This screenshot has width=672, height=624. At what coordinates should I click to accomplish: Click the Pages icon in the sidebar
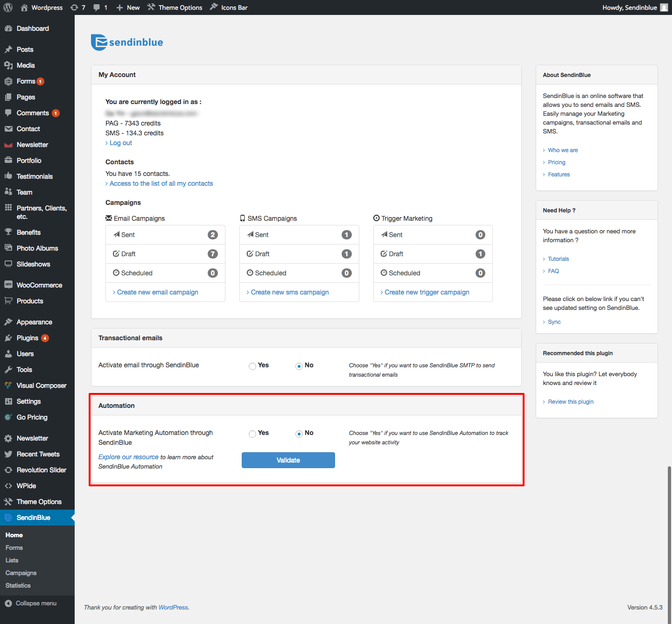[x=8, y=97]
